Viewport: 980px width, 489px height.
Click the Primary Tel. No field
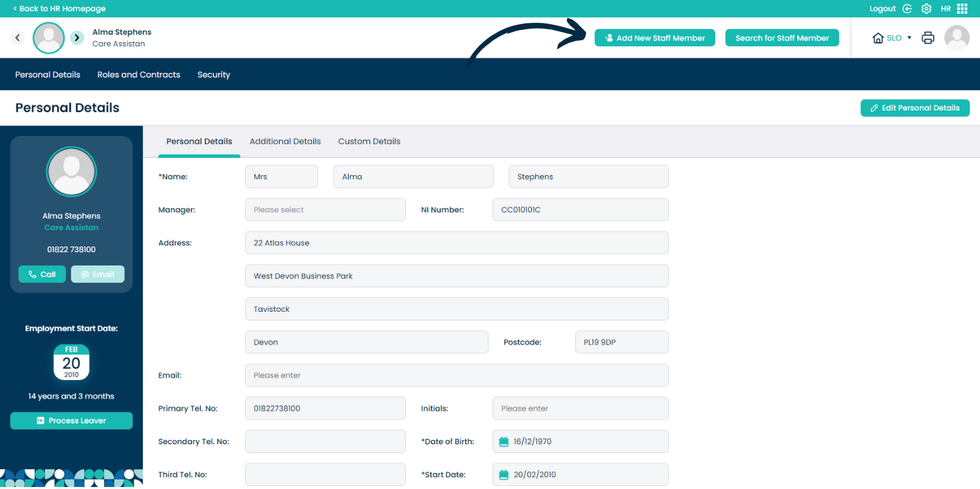(x=325, y=408)
